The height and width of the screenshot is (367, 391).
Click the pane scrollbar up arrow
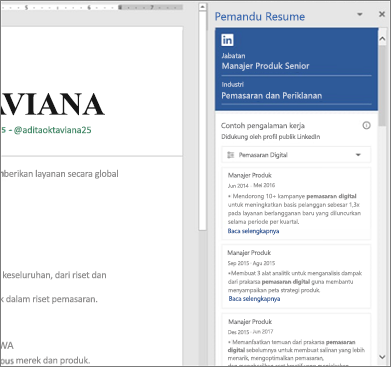(382, 39)
